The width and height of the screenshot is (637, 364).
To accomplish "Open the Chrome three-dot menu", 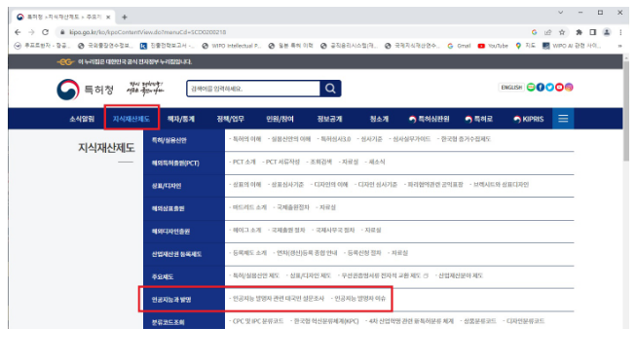I will 620,32.
